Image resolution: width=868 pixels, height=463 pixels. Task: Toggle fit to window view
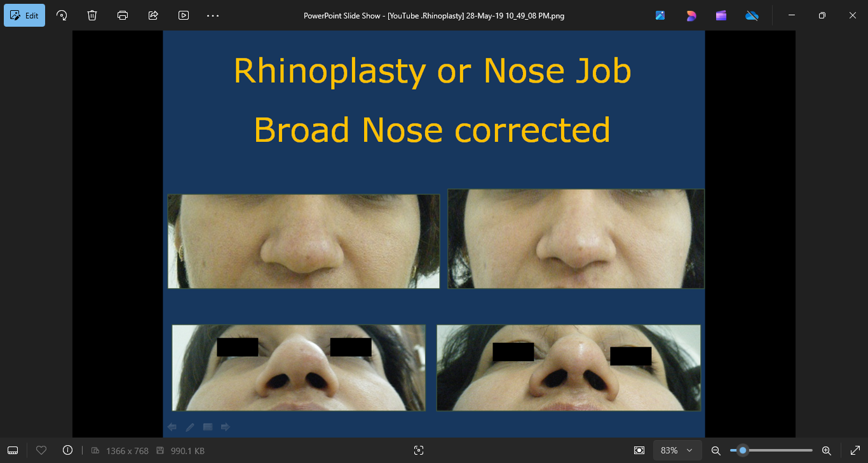[x=639, y=450]
